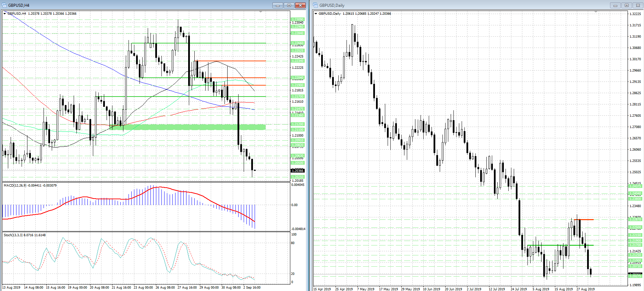Click the GBPUSD,H4 window chart icon

(x=4, y=5)
